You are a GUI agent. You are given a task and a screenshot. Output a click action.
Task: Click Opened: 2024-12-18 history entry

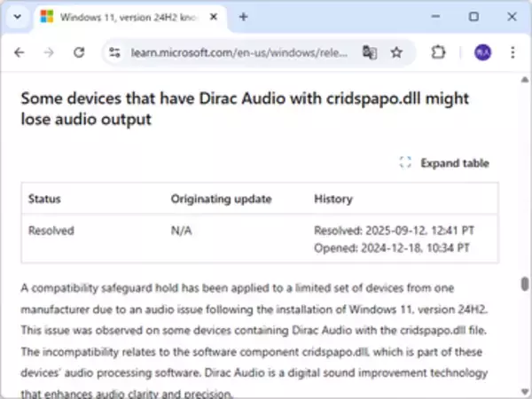pos(392,247)
